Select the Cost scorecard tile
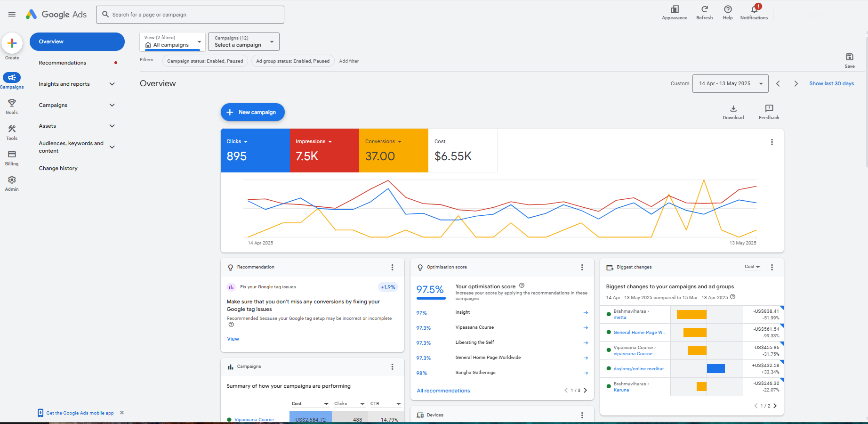868x424 pixels. pyautogui.click(x=463, y=150)
